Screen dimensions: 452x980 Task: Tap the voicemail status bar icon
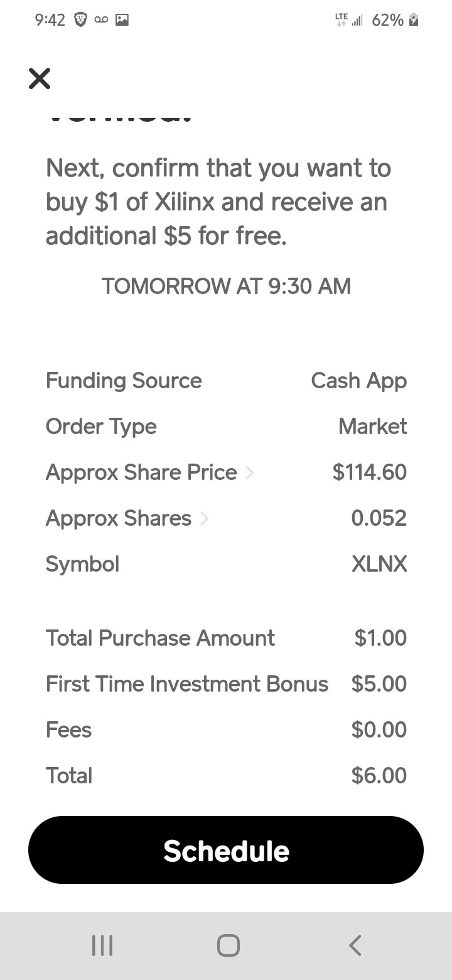coord(100,20)
